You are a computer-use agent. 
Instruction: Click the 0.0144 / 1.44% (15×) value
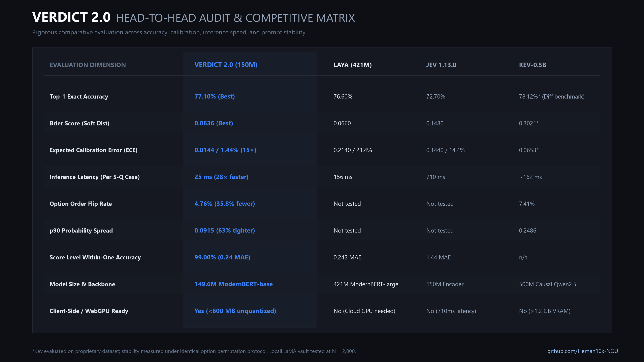pos(225,150)
